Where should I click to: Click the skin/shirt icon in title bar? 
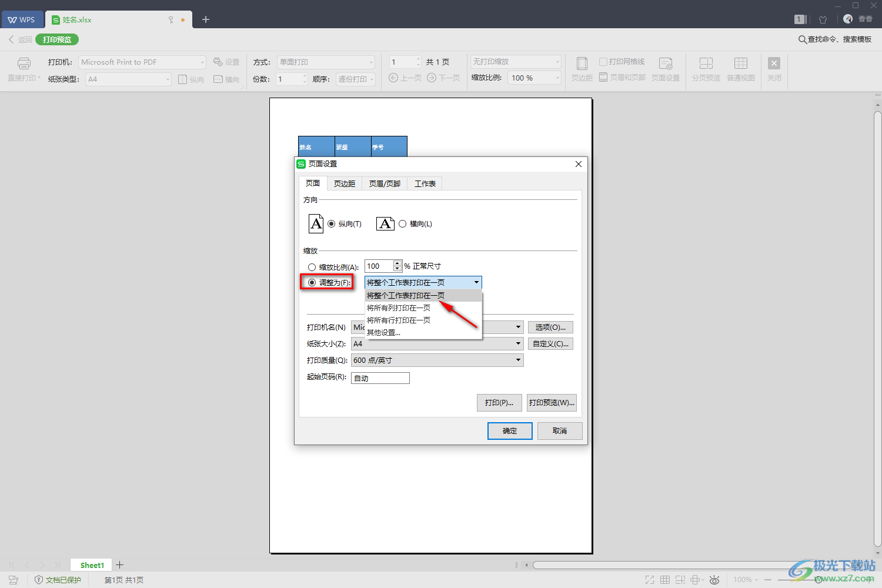[823, 19]
